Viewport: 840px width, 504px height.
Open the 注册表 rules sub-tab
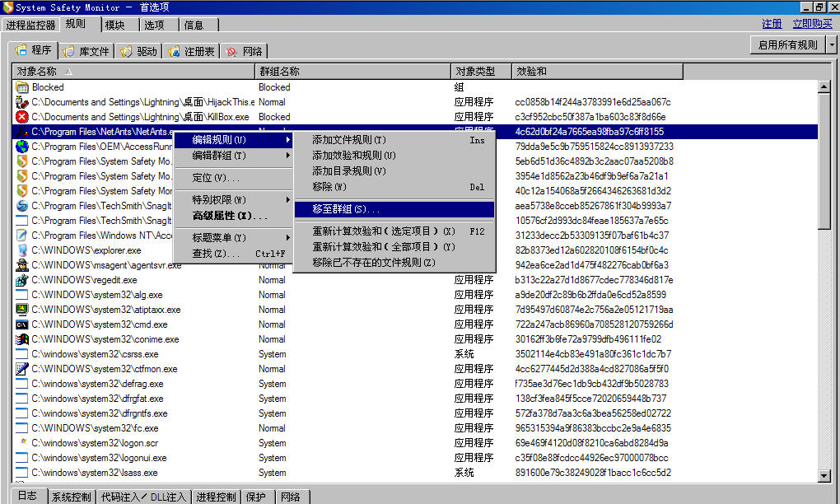(191, 51)
